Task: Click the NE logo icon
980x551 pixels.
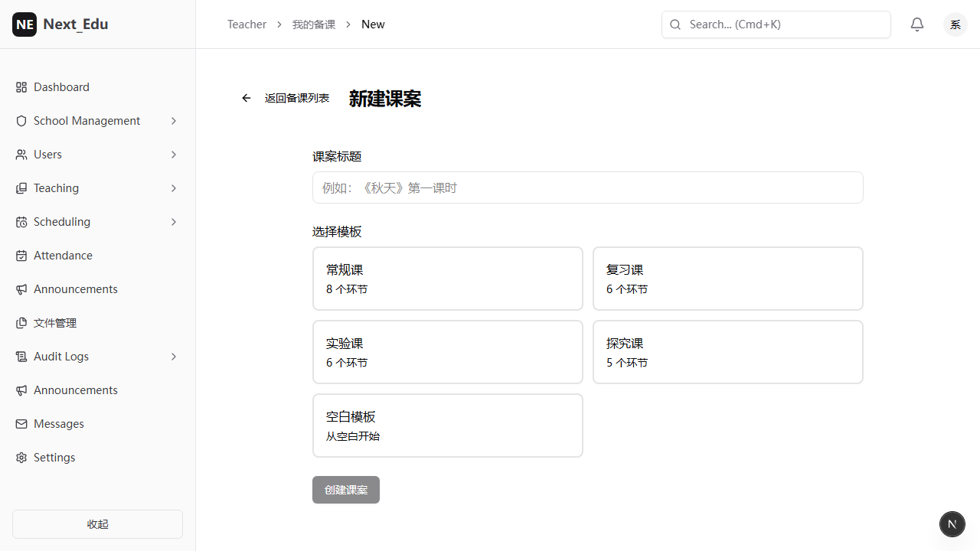Action: tap(24, 24)
